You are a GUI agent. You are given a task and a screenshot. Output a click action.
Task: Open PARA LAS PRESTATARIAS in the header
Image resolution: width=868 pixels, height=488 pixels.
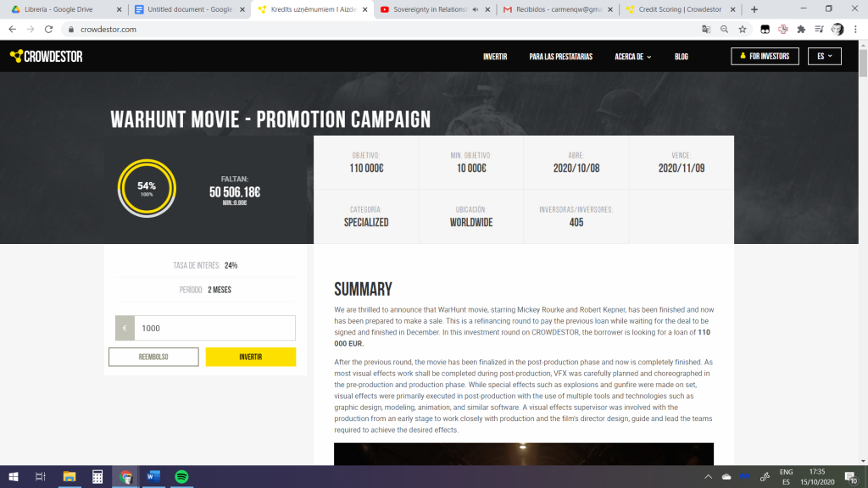(561, 57)
